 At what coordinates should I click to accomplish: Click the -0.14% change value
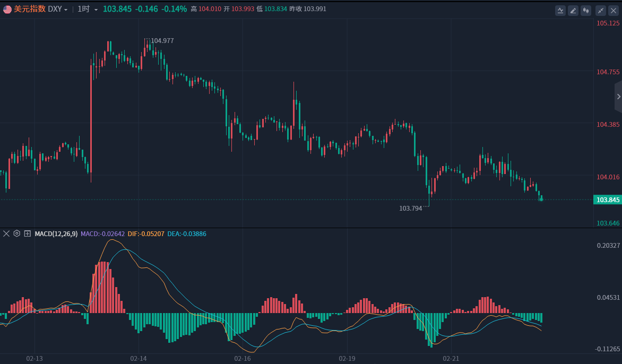[174, 9]
